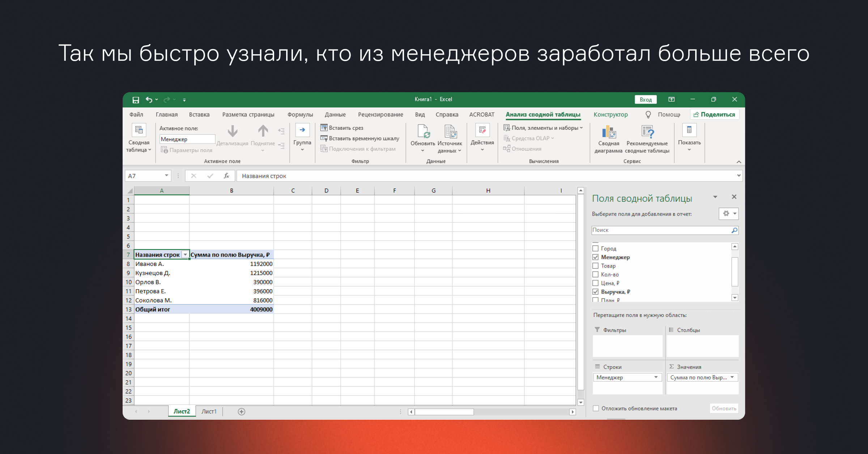Uncheck the Менеджер field checkbox
This screenshot has height=454, width=868.
click(596, 257)
